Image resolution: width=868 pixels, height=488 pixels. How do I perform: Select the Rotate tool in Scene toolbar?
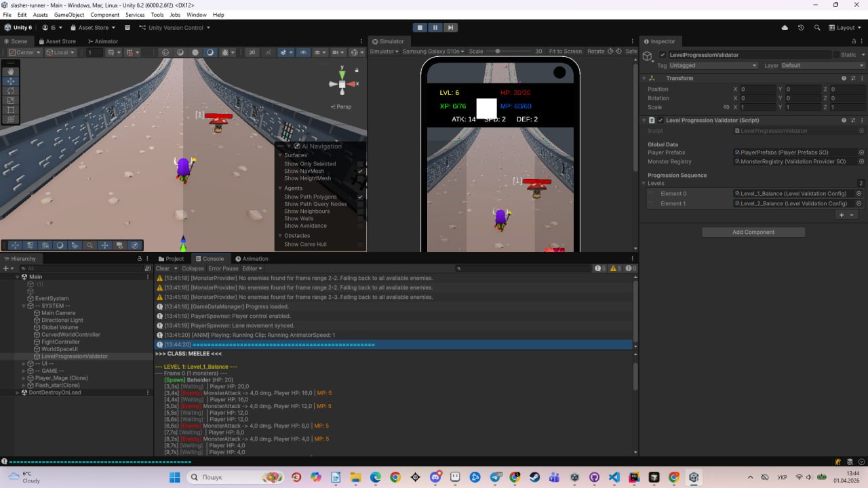[x=11, y=90]
